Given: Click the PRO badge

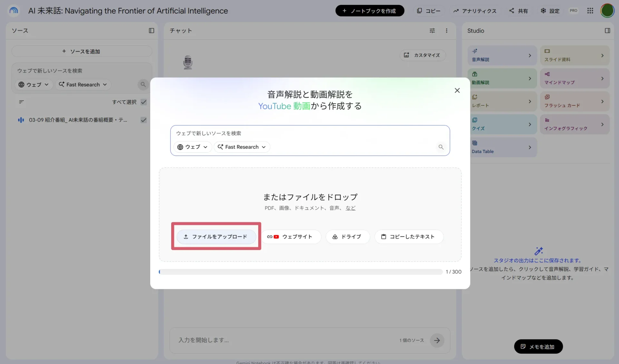Looking at the screenshot, I should coord(574,11).
